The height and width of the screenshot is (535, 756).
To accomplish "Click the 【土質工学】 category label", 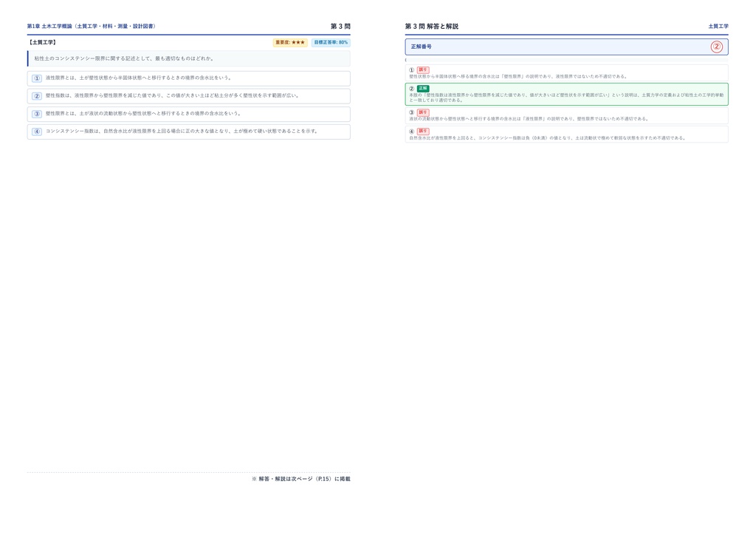I will tap(42, 42).
